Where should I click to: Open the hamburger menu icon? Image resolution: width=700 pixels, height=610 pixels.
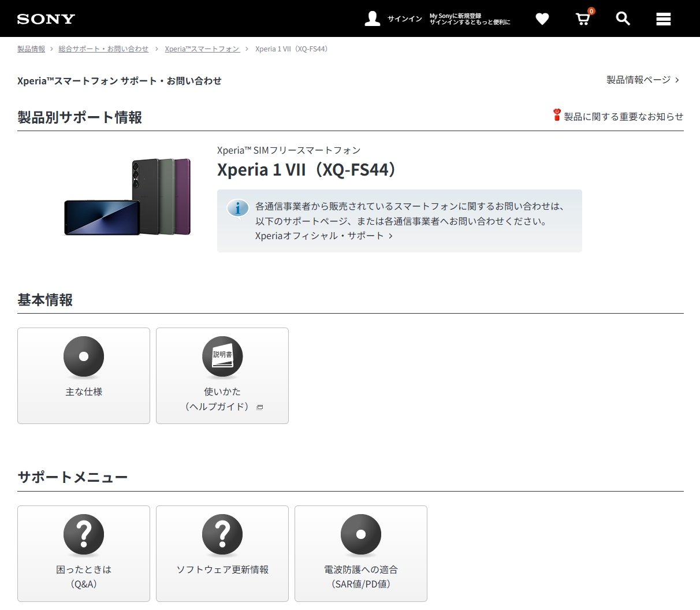coord(664,19)
